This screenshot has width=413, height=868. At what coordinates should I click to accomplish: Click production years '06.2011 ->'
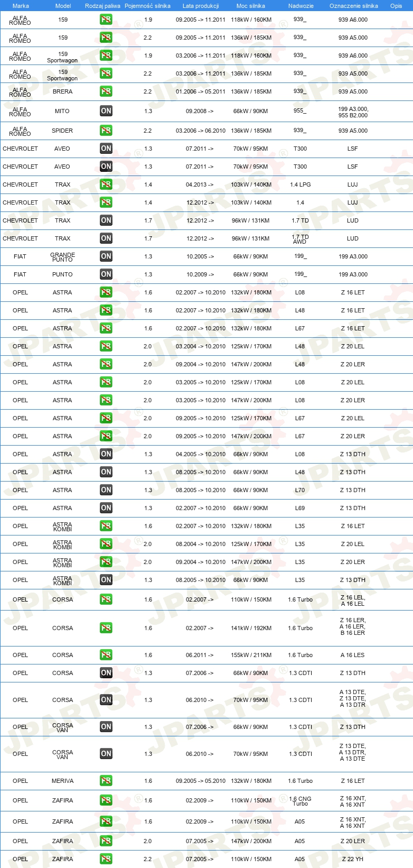pyautogui.click(x=200, y=655)
